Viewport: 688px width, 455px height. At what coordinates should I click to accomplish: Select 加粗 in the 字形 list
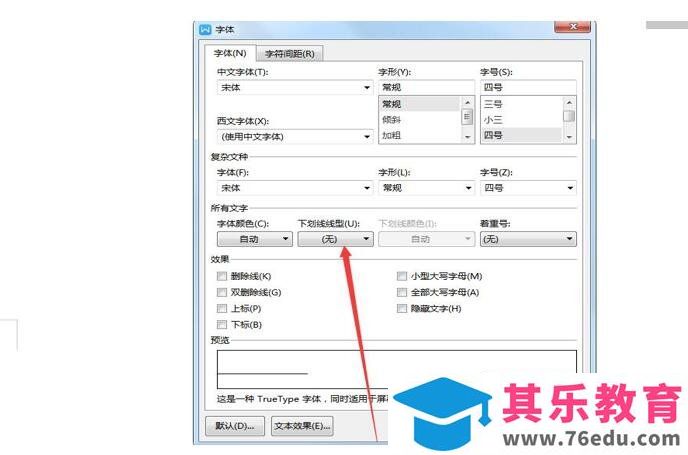coord(419,135)
